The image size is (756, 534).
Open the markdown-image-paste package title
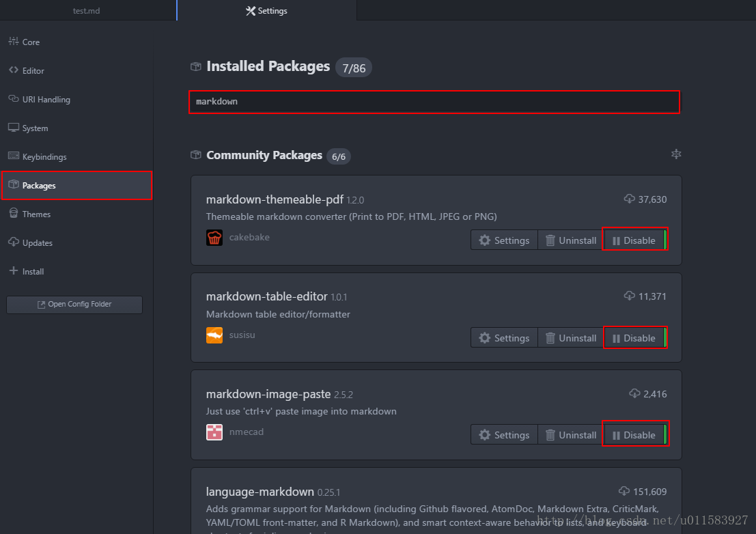268,394
